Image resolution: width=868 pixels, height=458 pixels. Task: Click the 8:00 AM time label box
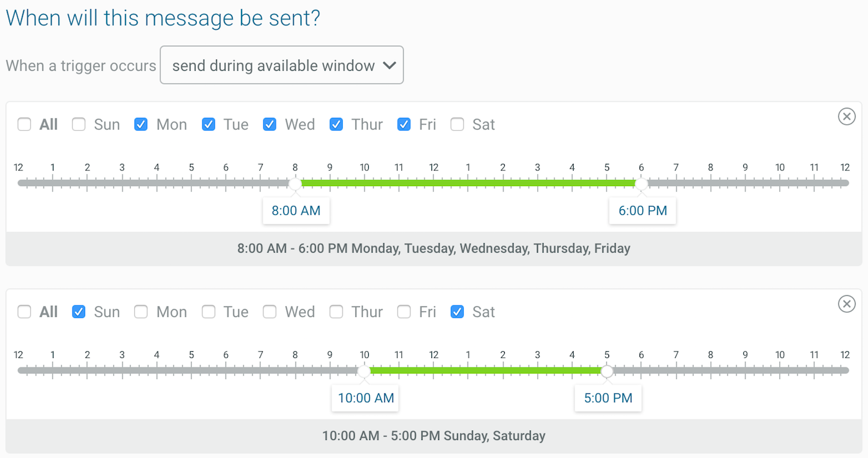(x=296, y=211)
